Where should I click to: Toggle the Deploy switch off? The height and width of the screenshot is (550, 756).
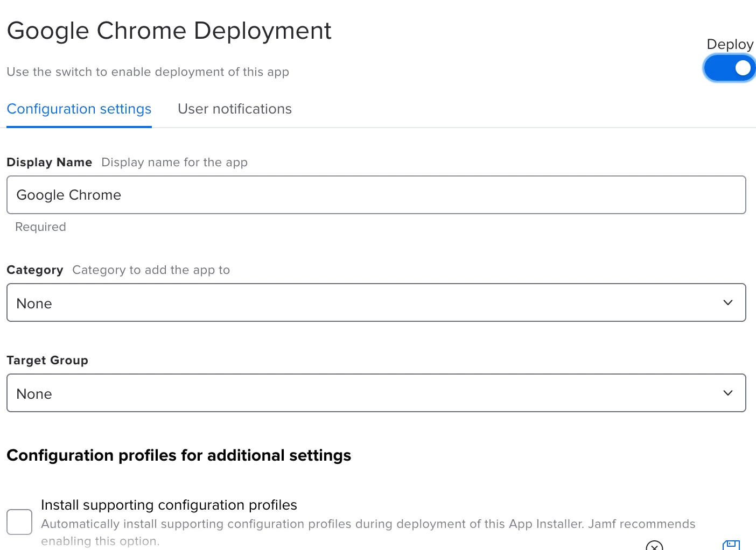[x=730, y=68]
